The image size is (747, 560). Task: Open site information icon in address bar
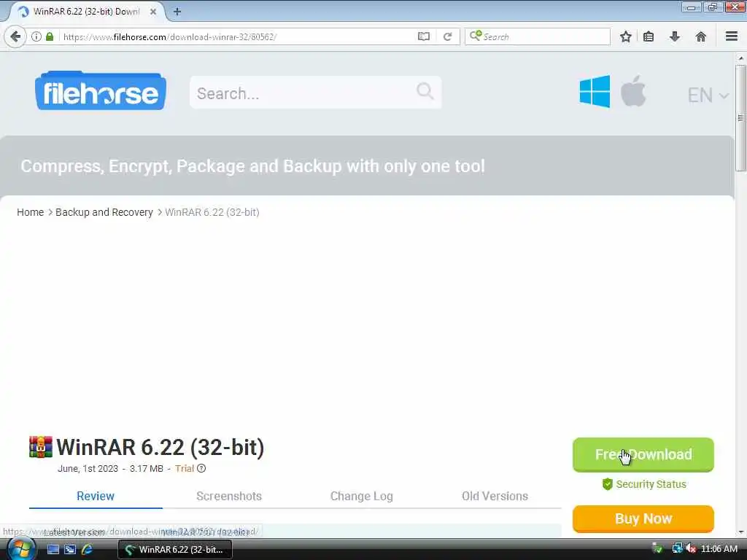(36, 36)
